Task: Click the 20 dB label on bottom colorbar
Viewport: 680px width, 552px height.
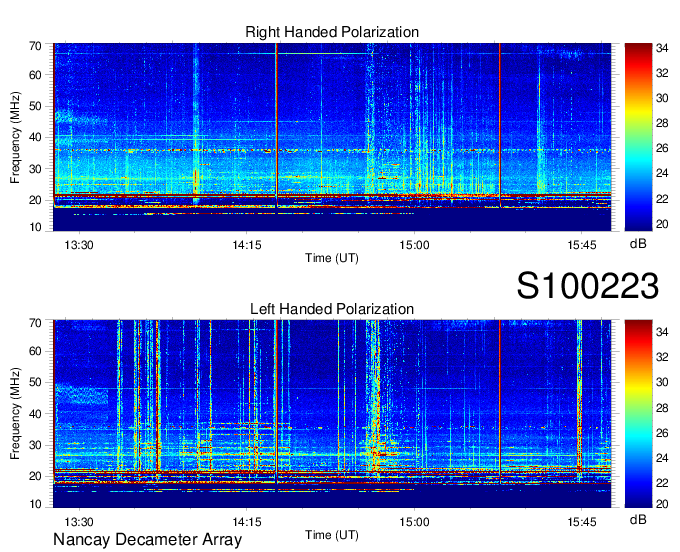Action: (662, 504)
